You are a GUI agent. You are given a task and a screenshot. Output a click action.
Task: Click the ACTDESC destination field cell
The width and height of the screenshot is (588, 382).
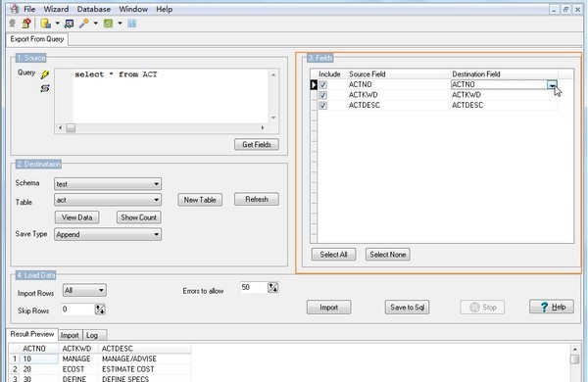point(504,106)
